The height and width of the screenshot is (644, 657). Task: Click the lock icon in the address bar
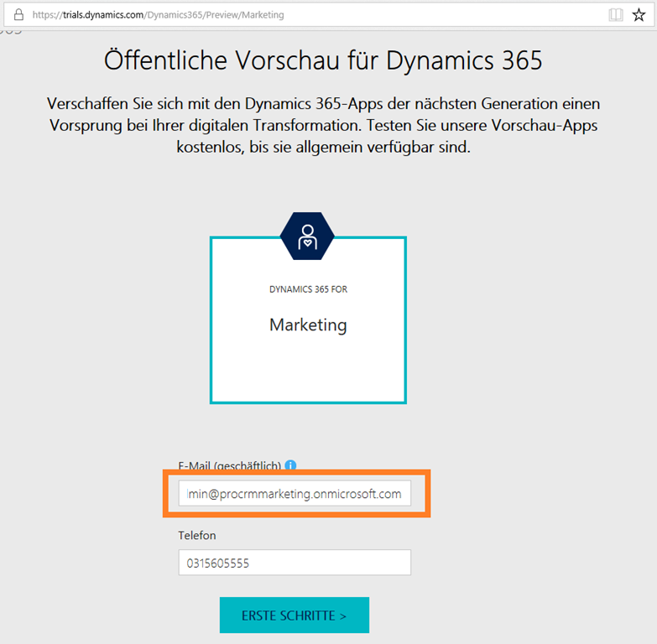click(x=19, y=14)
